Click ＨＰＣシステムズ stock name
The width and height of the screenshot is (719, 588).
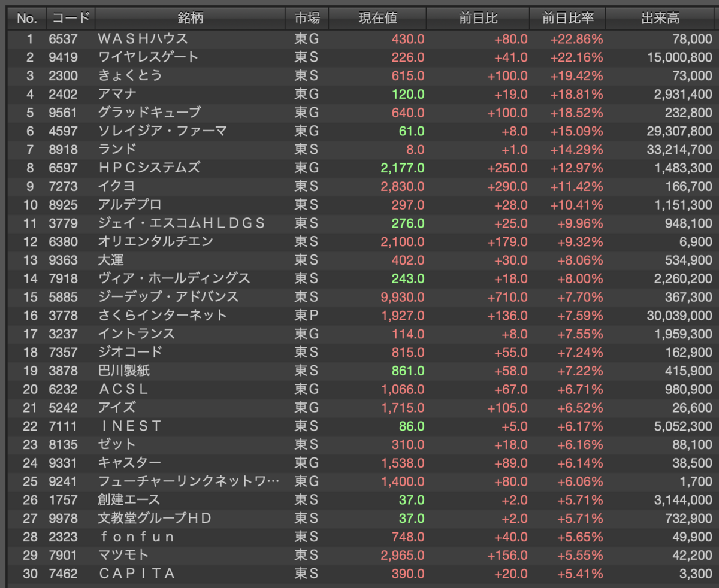(x=149, y=168)
